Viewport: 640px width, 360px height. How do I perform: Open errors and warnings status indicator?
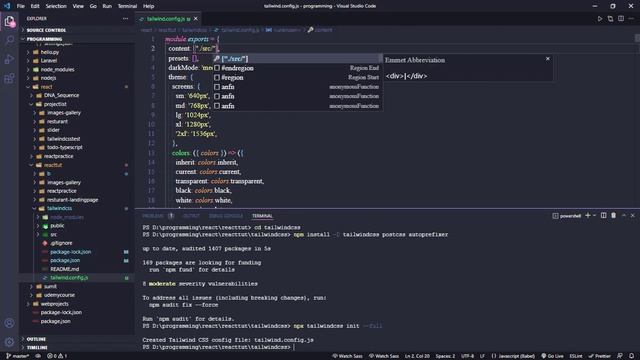[57, 356]
